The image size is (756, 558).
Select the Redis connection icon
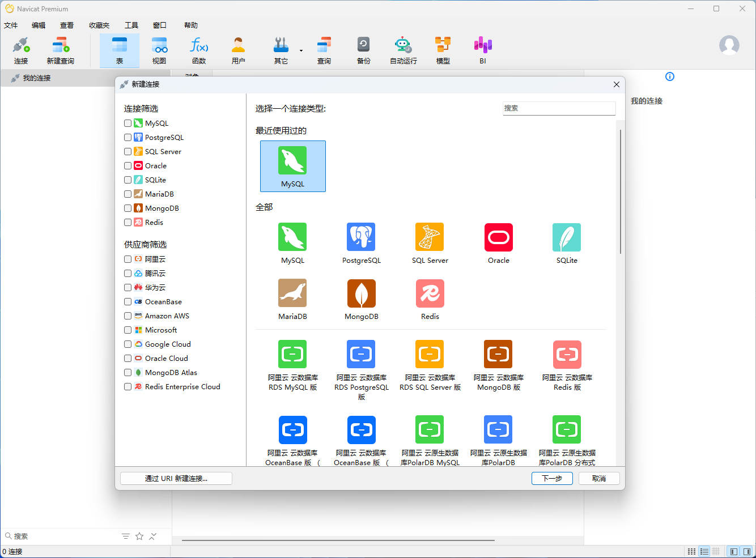430,293
